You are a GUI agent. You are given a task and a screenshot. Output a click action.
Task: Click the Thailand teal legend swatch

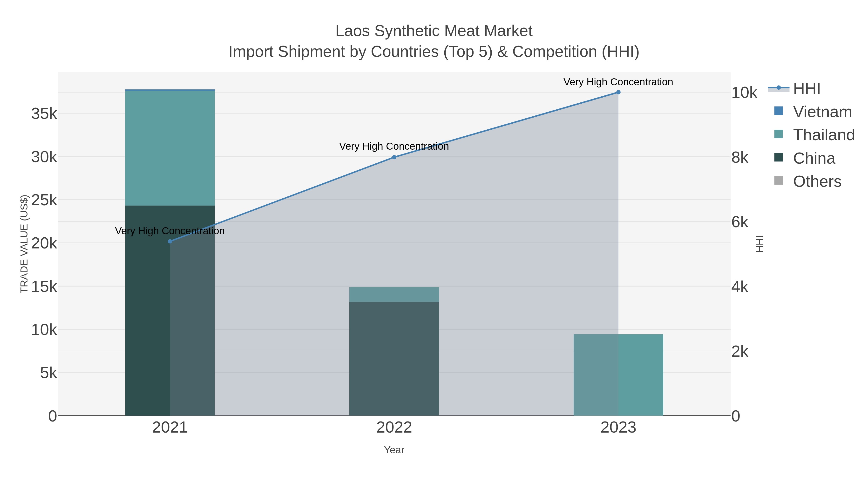click(779, 134)
